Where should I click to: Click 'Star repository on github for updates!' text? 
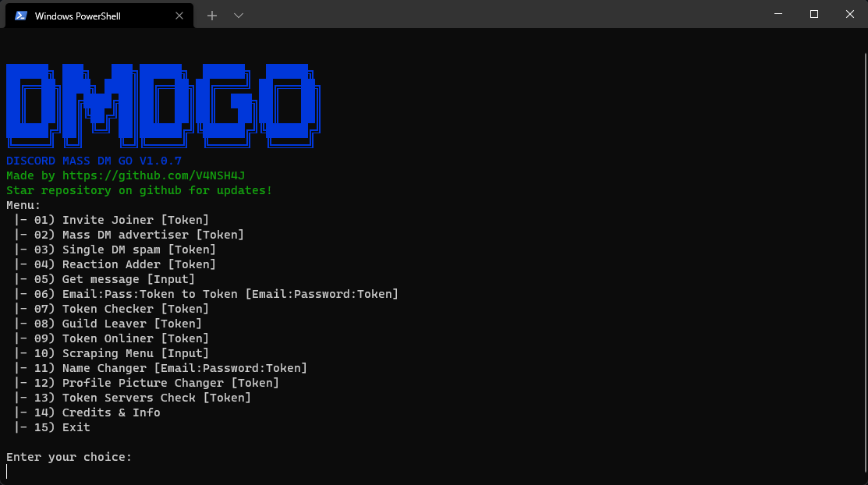139,190
